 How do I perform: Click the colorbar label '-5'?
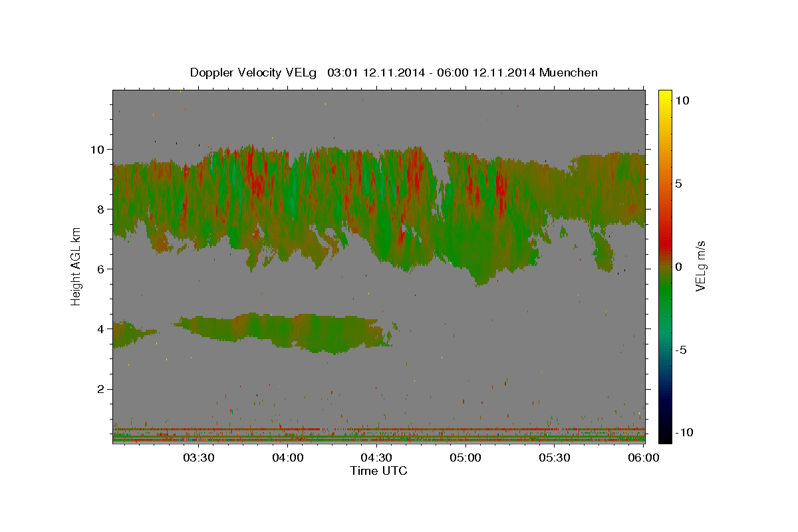coord(680,350)
